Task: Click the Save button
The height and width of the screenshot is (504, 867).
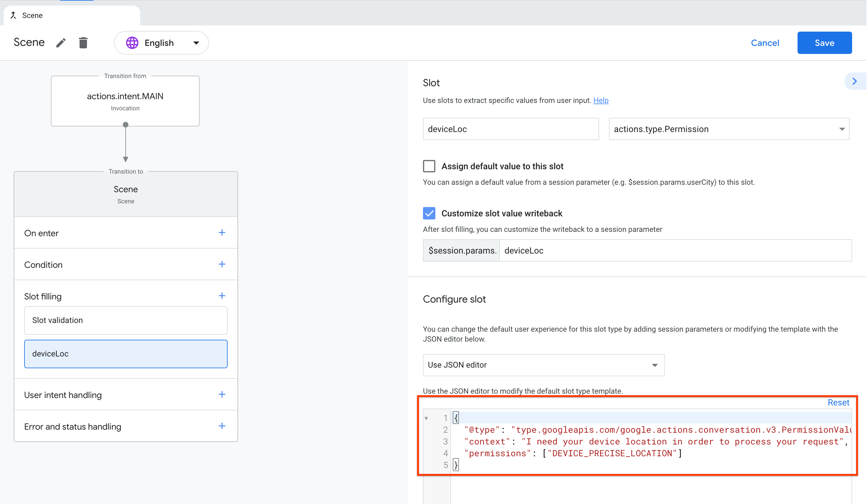Action: (x=824, y=43)
